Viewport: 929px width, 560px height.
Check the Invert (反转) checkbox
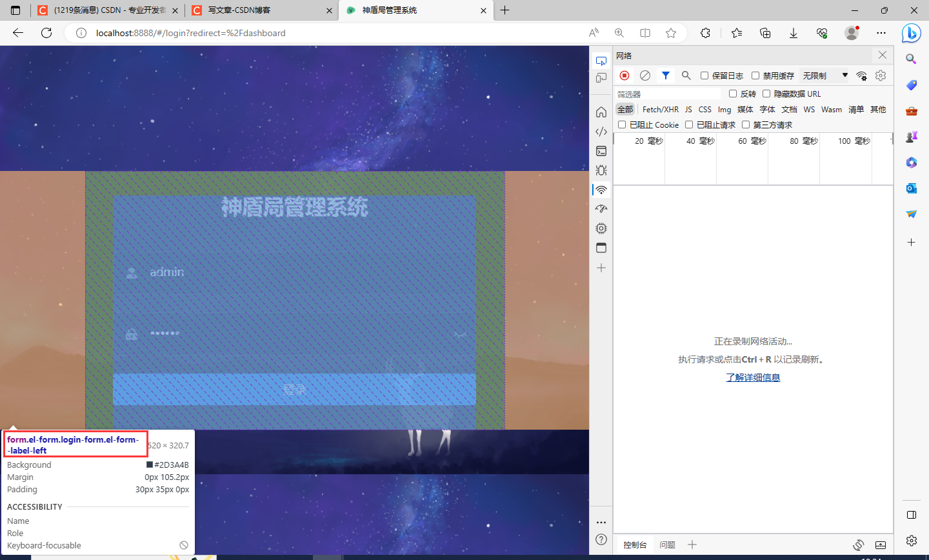[733, 94]
